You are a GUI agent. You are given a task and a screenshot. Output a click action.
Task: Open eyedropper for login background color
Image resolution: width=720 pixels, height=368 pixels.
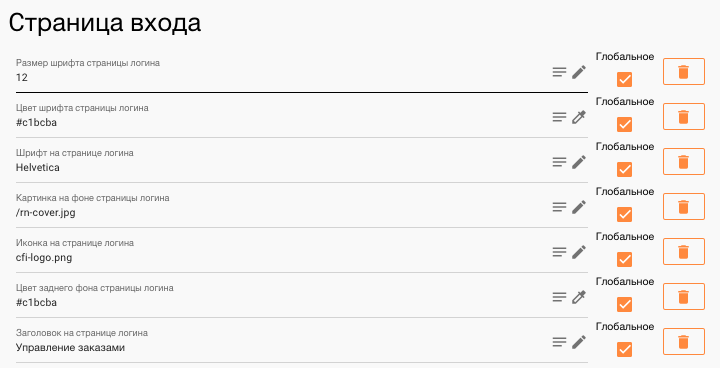pyautogui.click(x=579, y=297)
